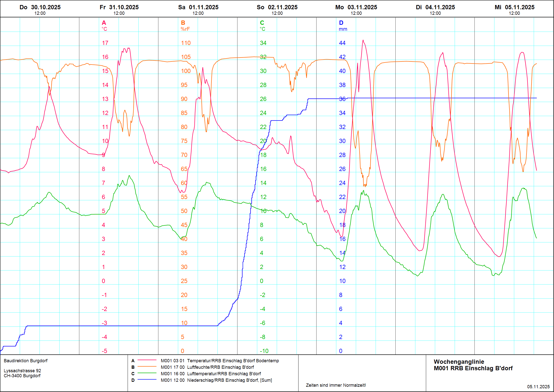The height and width of the screenshot is (392, 554).
Task: Click the Mi 05.11.2025 date header
Action: pos(514,7)
